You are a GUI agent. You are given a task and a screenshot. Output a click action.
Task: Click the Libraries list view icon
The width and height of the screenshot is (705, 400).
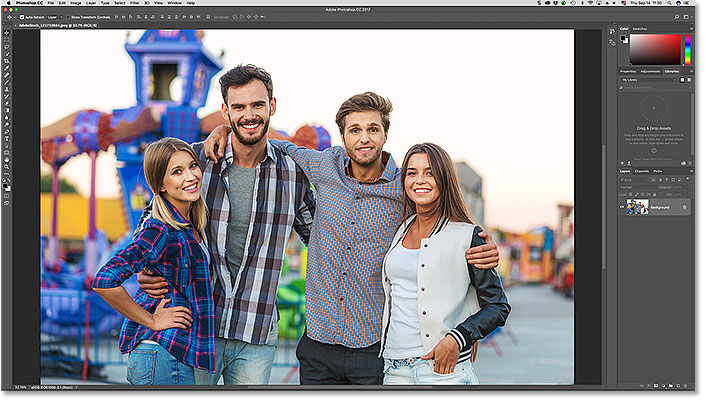tap(689, 80)
